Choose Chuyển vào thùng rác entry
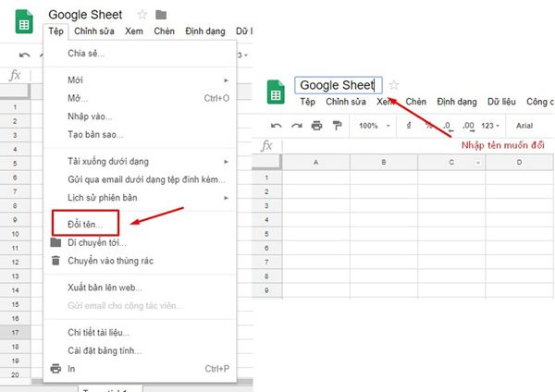 click(x=141, y=261)
